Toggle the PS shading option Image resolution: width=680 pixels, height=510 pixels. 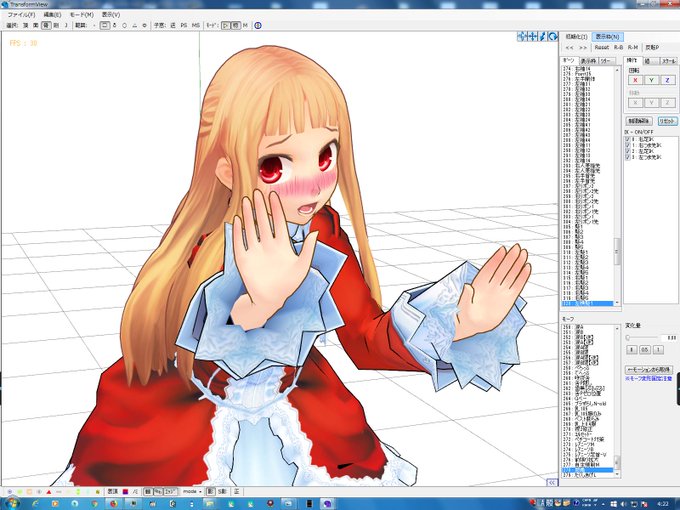[184, 26]
